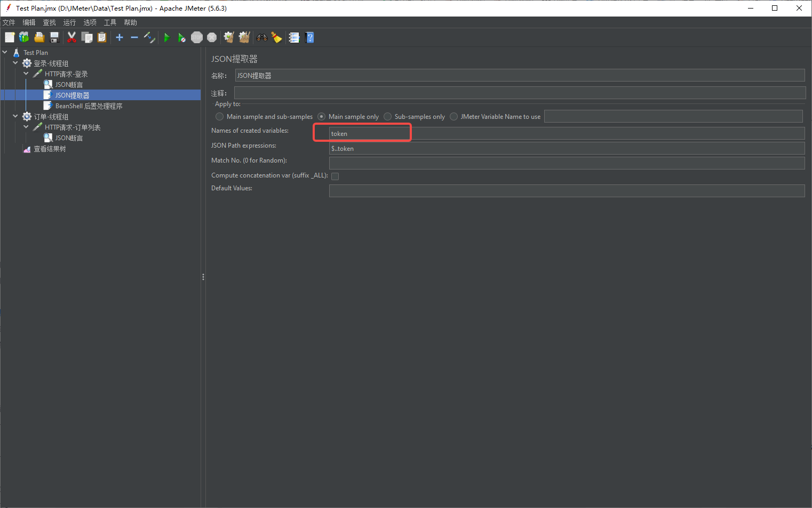Select Main sample and sub-samples radio

click(219, 116)
